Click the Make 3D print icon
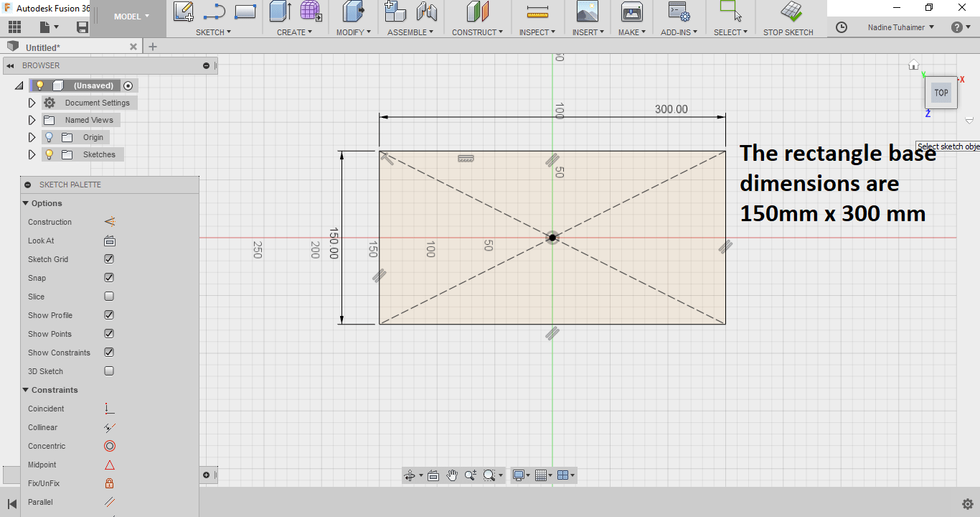This screenshot has width=980, height=517. pos(631,11)
